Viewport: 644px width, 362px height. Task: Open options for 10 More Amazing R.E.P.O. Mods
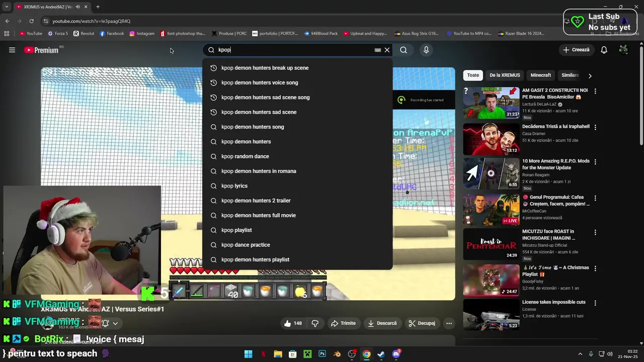[x=595, y=162]
